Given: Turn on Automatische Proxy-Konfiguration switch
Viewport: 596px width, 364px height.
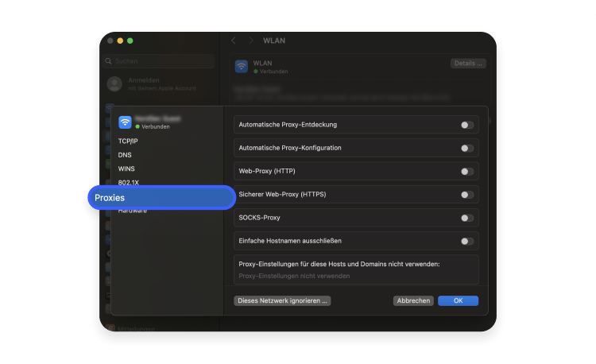Looking at the screenshot, I should pos(467,148).
